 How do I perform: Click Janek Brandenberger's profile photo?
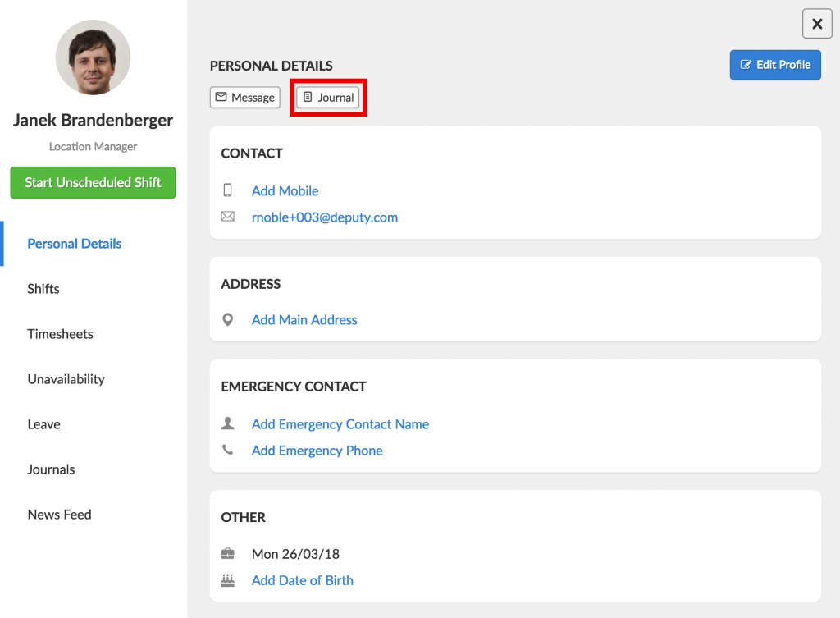[x=93, y=57]
